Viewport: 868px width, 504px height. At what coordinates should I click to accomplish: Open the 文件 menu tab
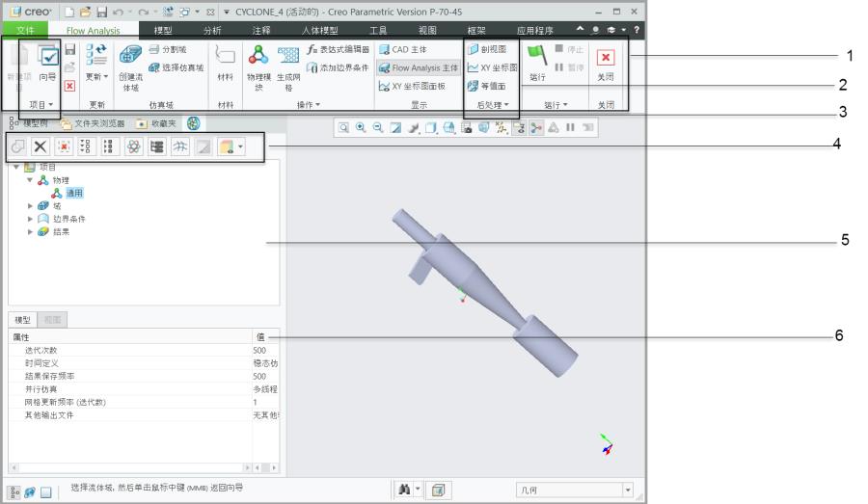[x=25, y=31]
